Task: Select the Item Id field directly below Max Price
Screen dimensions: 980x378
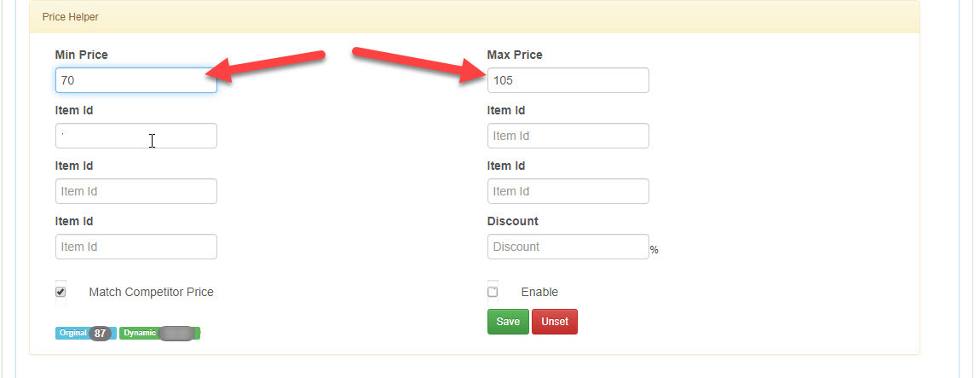Action: point(568,136)
